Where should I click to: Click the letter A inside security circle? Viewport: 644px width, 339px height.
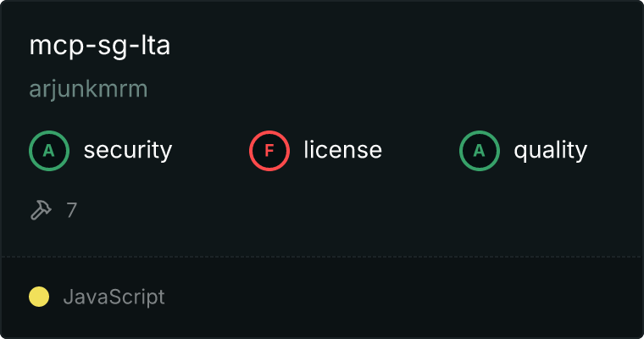coord(49,151)
